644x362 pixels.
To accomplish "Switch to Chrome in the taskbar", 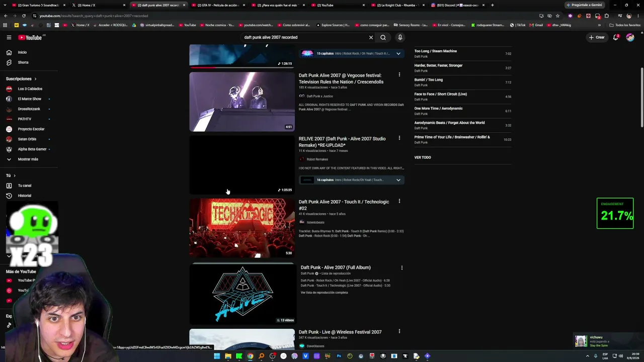I will (250, 356).
